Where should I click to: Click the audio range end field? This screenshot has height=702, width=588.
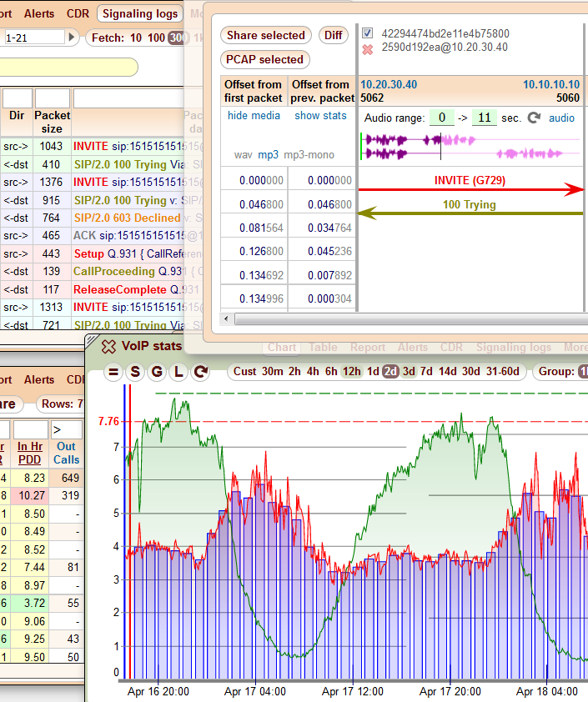(x=484, y=118)
